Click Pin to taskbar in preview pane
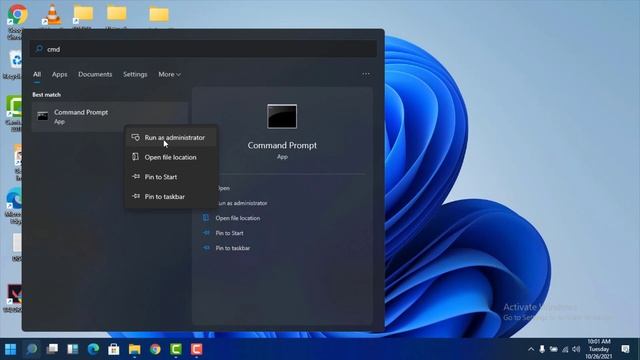The width and height of the screenshot is (640, 360). click(233, 248)
